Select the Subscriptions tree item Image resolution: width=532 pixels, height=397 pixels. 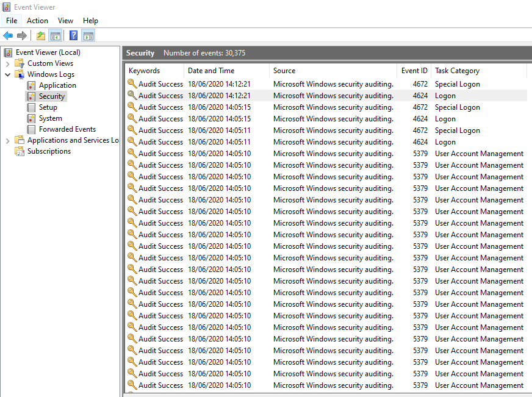[49, 151]
